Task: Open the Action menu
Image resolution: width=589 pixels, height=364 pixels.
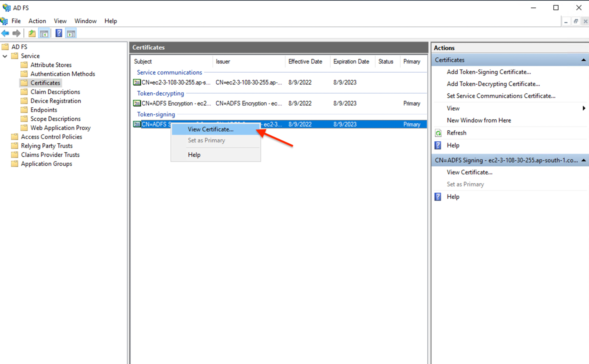Action: pyautogui.click(x=37, y=21)
